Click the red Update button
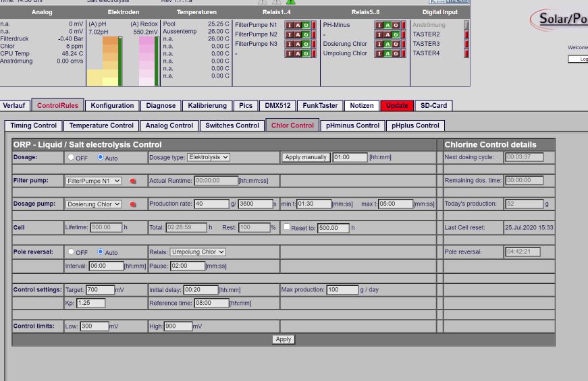Image resolution: width=588 pixels, height=381 pixels. pos(397,106)
